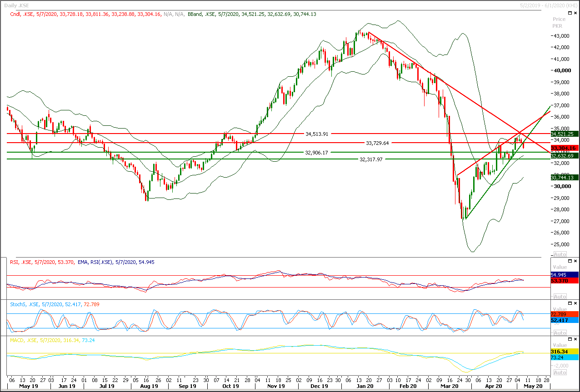This screenshot has width=580, height=392.
Task: Click the BBand .KSE Bollinger legend
Action: (252, 14)
